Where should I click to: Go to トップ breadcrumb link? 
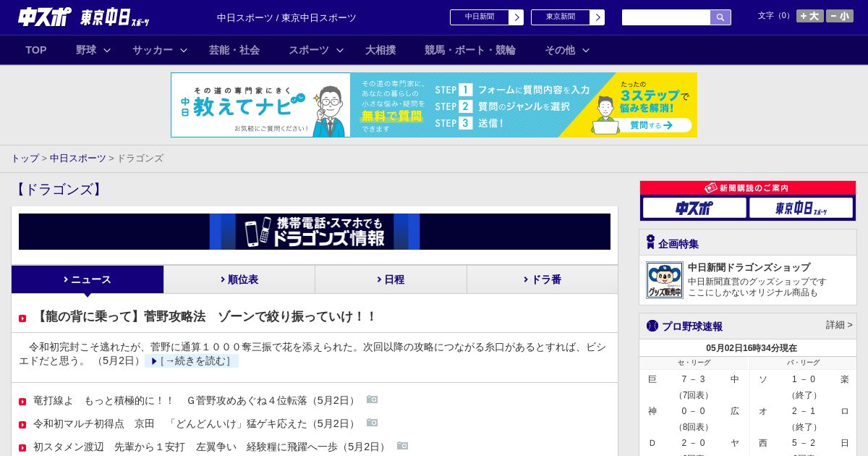coord(25,159)
